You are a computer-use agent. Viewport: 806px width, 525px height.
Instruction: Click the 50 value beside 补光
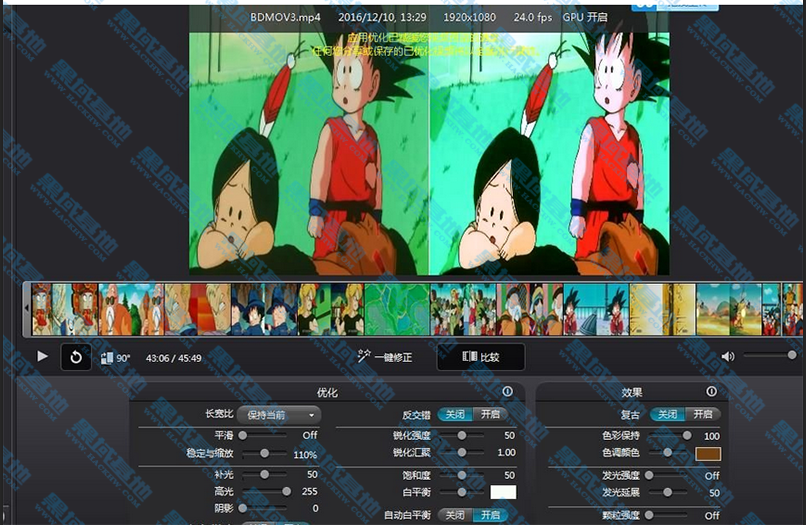coord(312,474)
